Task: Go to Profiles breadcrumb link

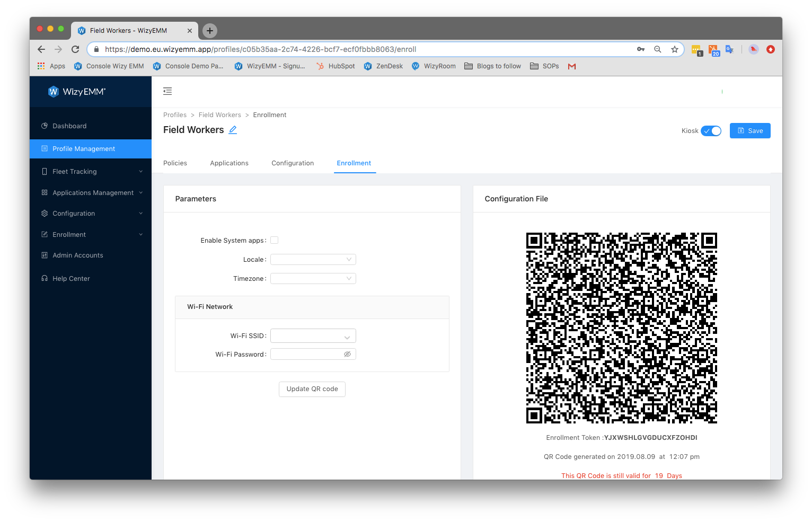Action: (175, 115)
